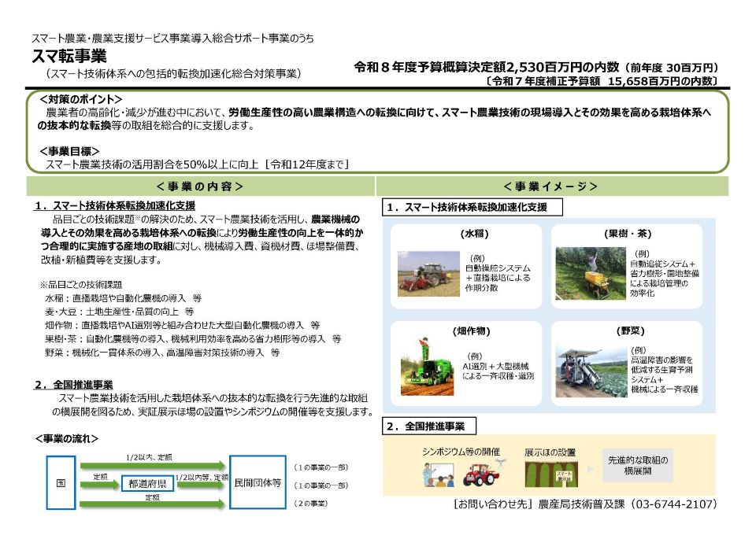Click the top green arrow labeled 1/2以内、定額
The height and width of the screenshot is (539, 756).
pyautogui.click(x=153, y=467)
